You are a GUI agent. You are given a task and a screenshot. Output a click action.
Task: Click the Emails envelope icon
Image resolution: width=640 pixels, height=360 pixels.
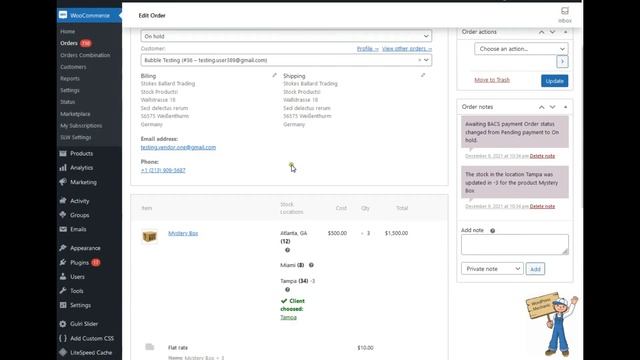pyautogui.click(x=63, y=229)
